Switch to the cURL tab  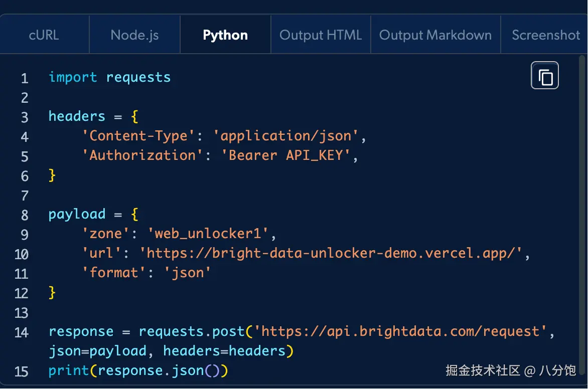44,35
